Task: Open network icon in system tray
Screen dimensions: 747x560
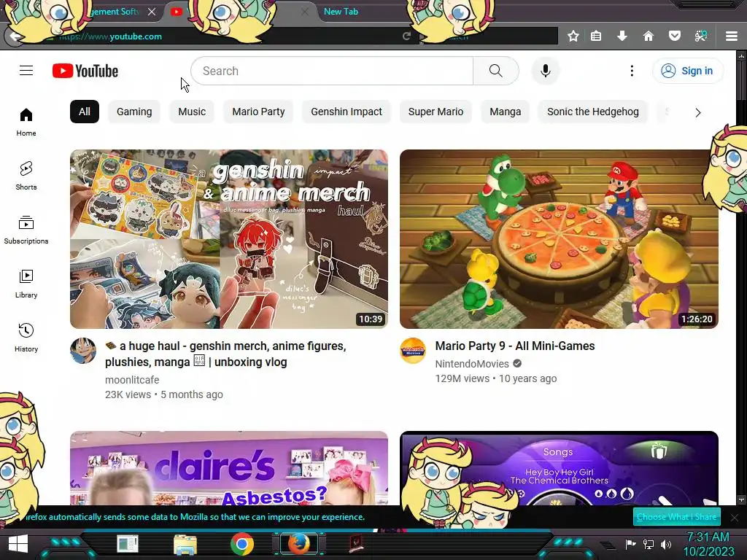Action: click(649, 544)
